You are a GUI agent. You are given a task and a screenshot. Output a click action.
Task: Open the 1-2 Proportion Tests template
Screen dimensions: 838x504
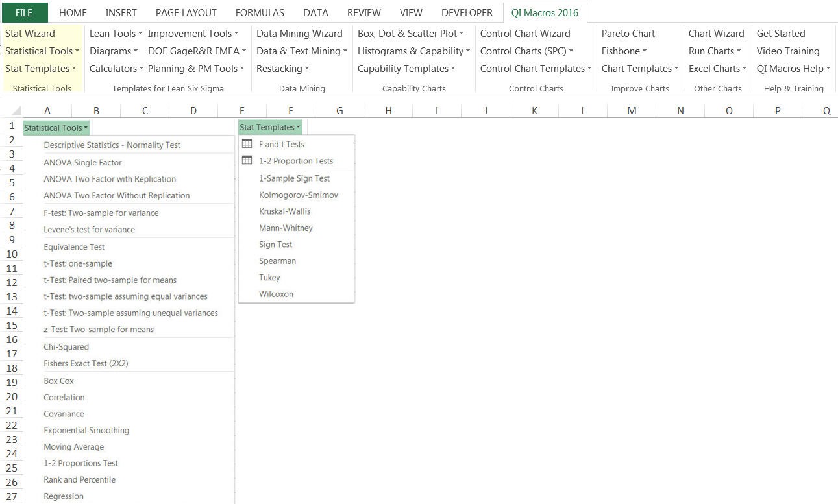(x=295, y=161)
